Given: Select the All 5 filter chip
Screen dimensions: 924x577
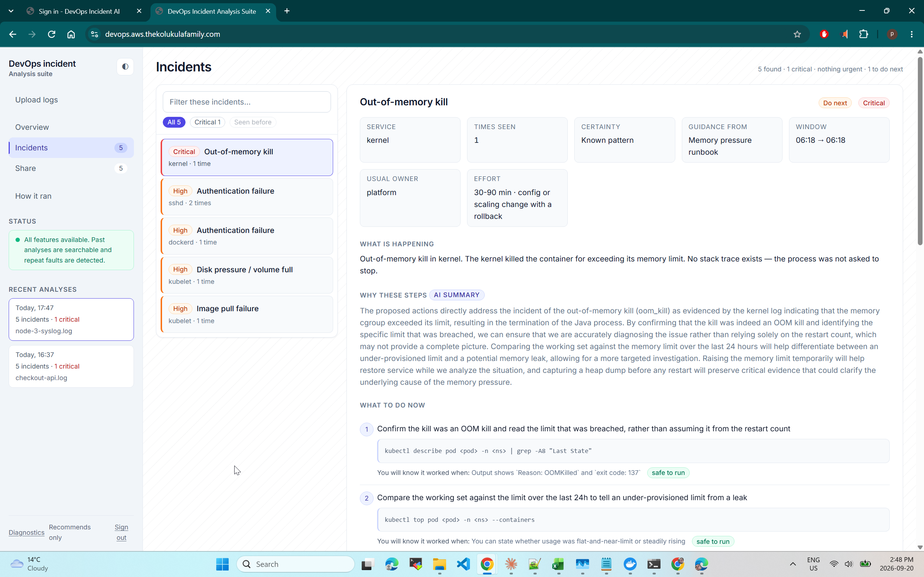Looking at the screenshot, I should [174, 122].
